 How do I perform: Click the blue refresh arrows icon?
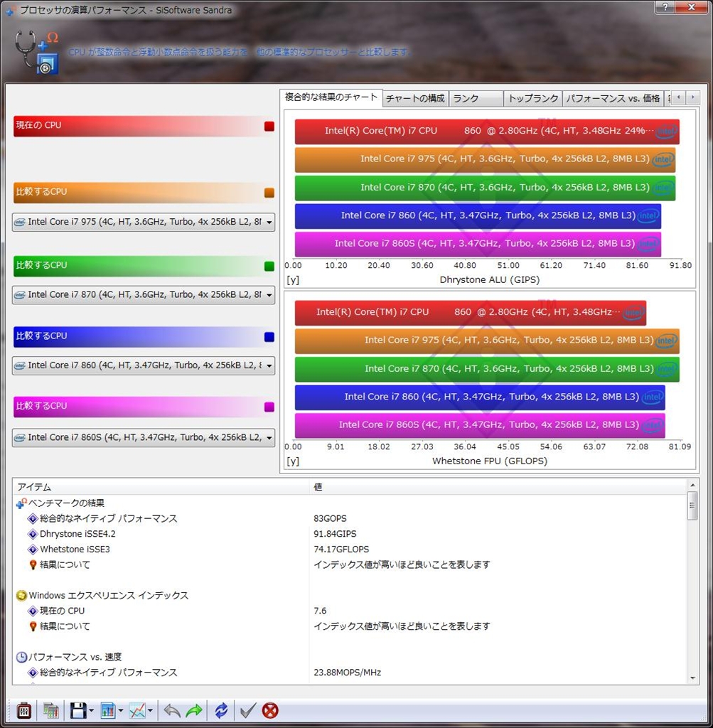(x=221, y=710)
